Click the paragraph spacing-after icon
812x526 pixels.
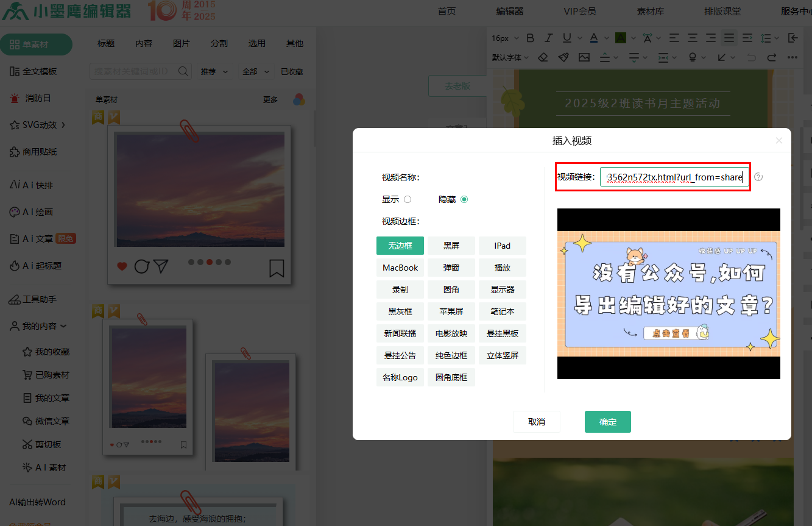pyautogui.click(x=634, y=57)
